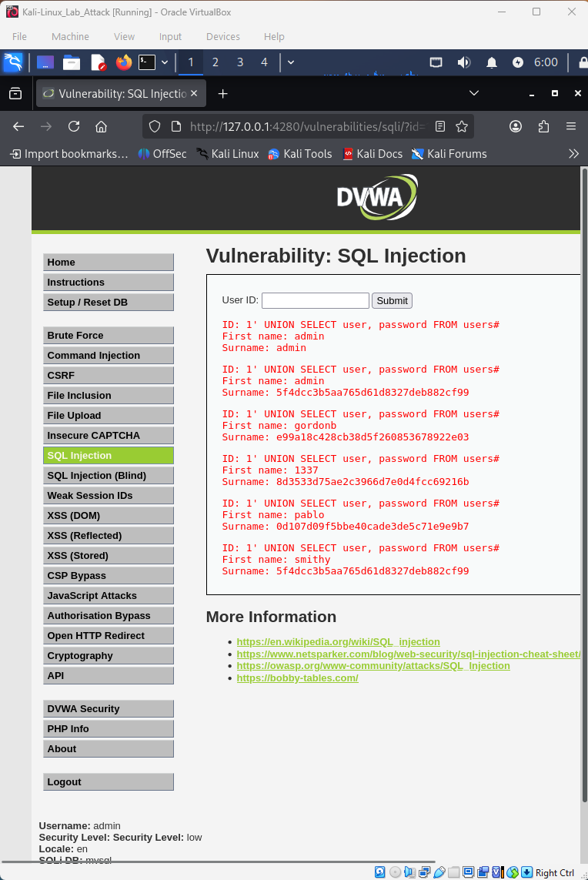Viewport: 588px width, 880px height.
Task: Go back with the browser back arrow
Action: tap(18, 127)
